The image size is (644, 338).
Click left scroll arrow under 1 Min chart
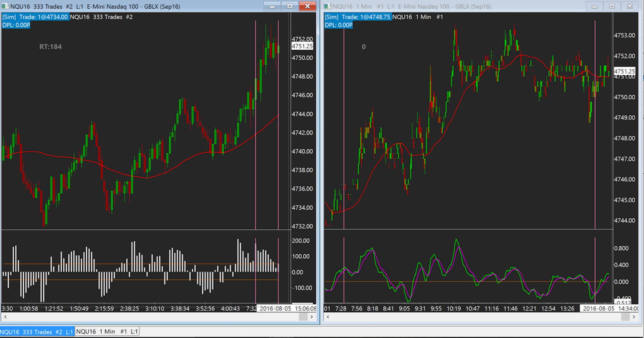[x=328, y=317]
